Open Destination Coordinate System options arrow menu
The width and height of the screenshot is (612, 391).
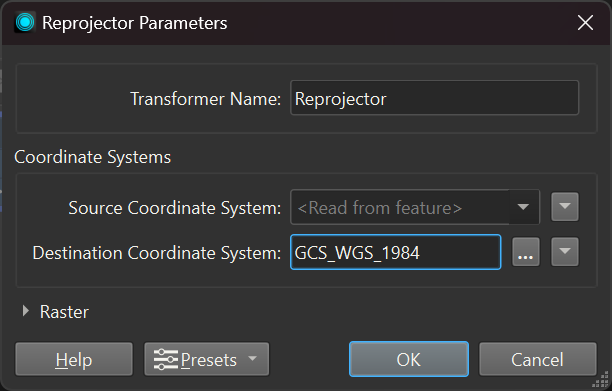pos(565,252)
